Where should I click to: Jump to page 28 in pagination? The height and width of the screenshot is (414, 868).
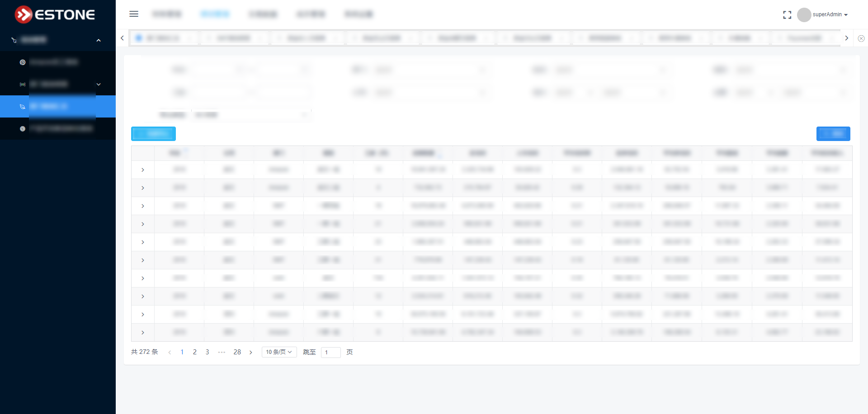point(237,352)
